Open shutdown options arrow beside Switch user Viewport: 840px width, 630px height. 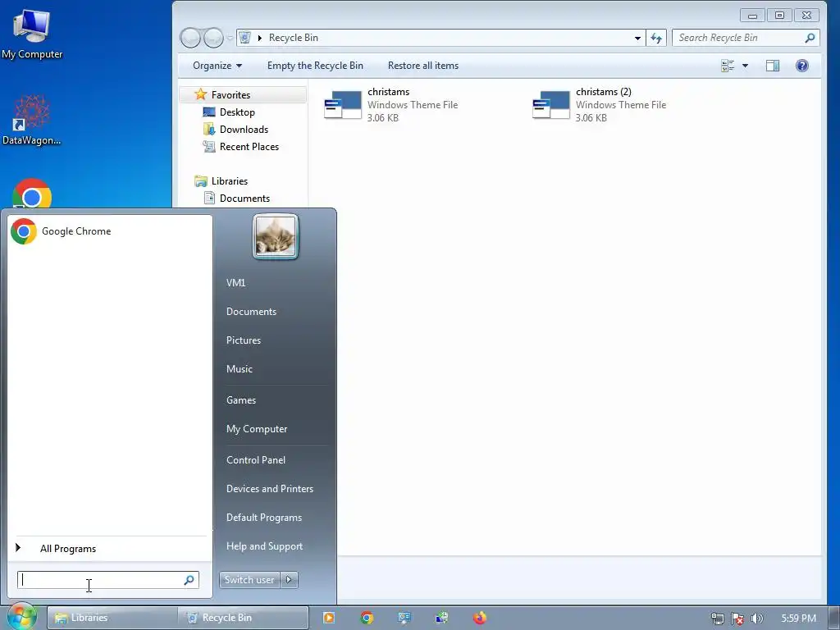point(290,580)
